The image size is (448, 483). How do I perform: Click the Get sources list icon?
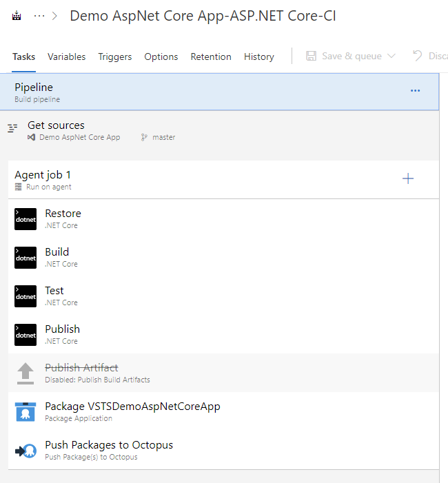[x=12, y=128]
